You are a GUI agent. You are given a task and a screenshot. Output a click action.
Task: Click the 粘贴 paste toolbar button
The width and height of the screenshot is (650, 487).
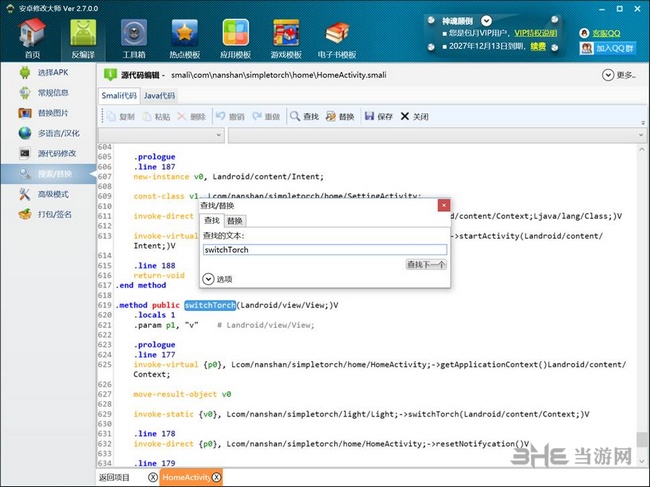[156, 116]
